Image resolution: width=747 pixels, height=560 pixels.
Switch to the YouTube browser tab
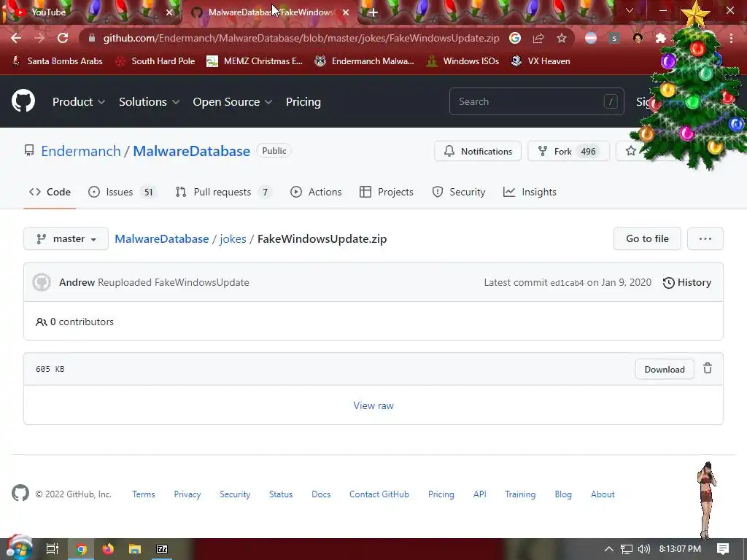tap(90, 12)
